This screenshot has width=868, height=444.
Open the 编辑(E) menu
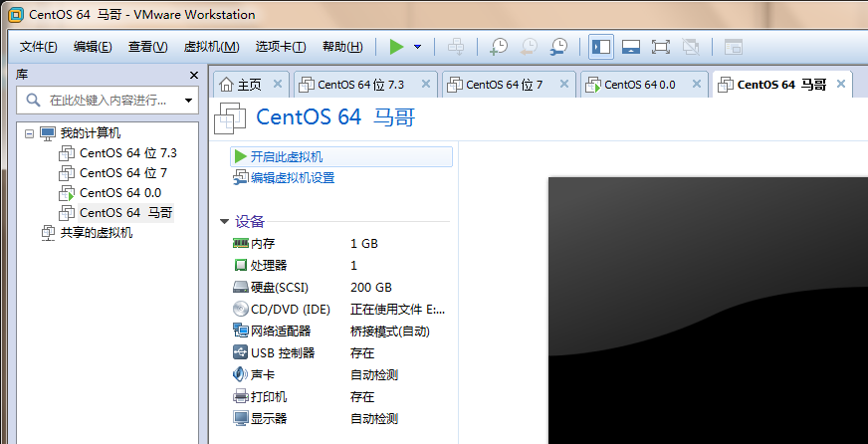click(x=93, y=47)
